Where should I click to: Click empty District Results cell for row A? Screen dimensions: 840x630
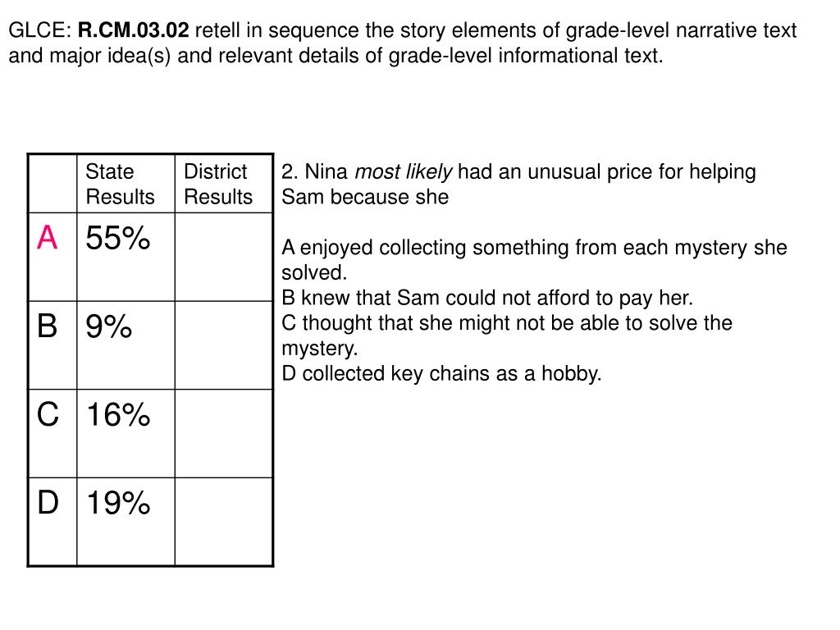point(224,257)
